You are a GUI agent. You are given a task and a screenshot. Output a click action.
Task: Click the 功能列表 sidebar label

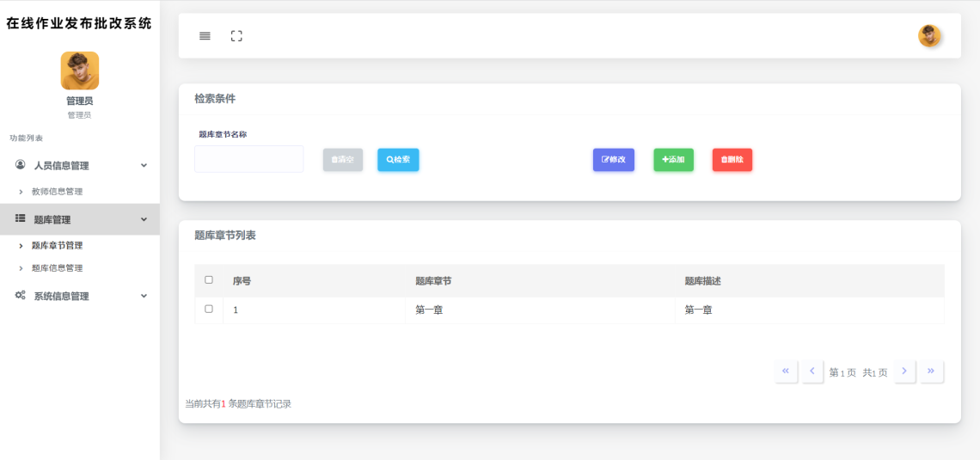coord(27,138)
